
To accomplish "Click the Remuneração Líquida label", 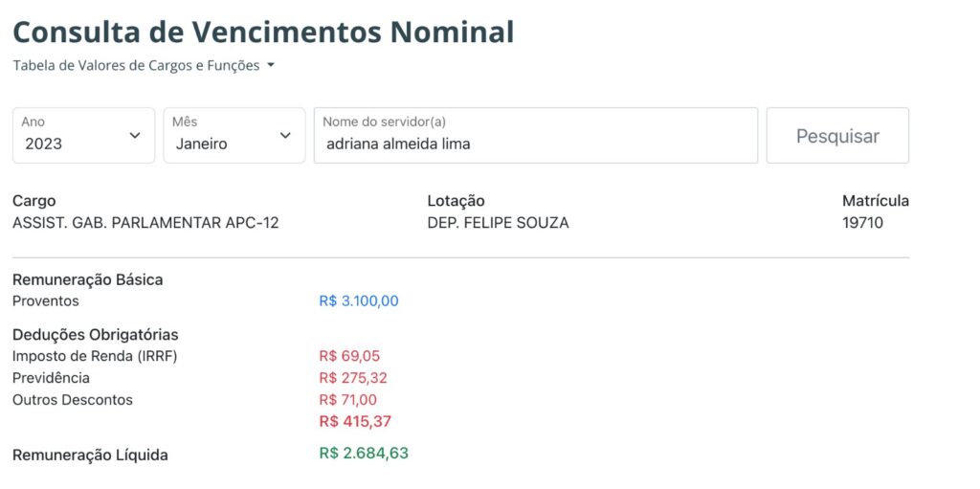I will click(90, 456).
